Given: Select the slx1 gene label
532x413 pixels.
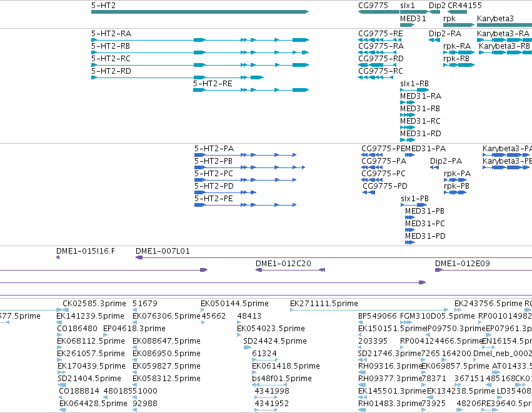Looking at the screenshot, I should click(407, 6).
